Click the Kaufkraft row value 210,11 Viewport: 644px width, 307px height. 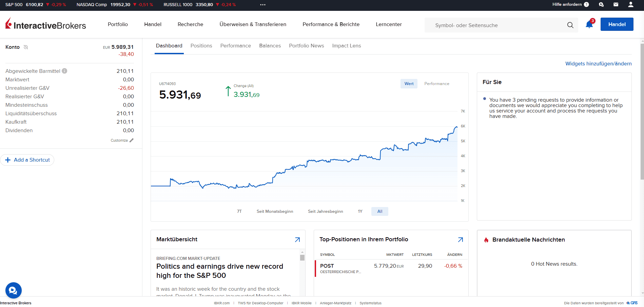coord(125,122)
